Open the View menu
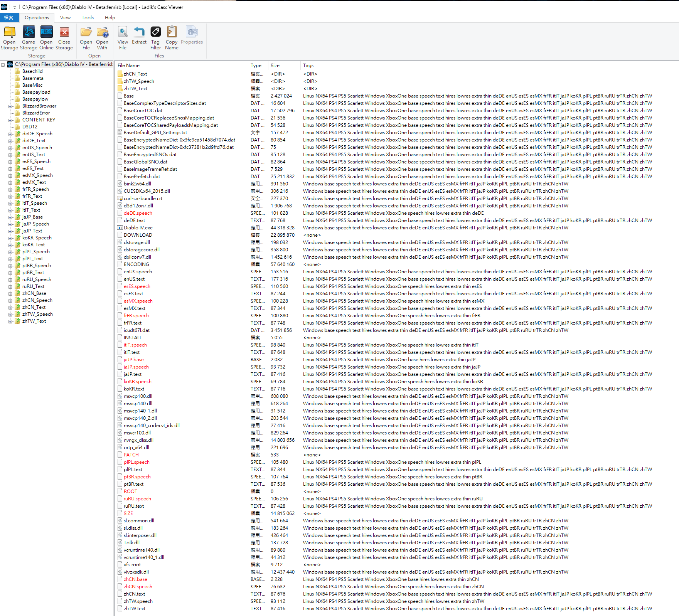 65,17
